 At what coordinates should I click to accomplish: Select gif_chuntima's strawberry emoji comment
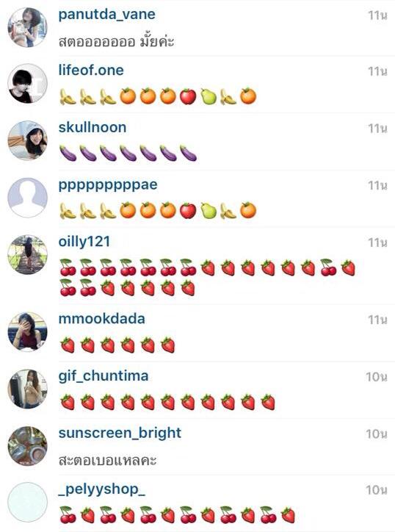(x=167, y=403)
